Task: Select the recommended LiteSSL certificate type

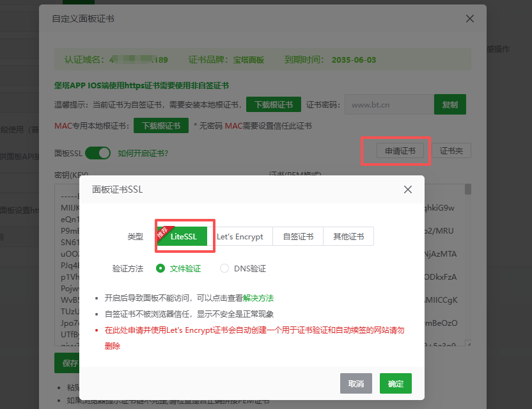Action: click(185, 236)
